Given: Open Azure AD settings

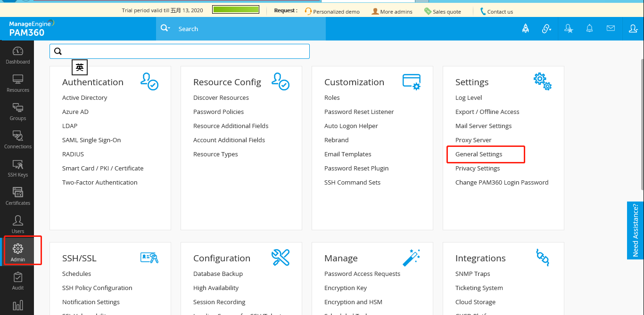Looking at the screenshot, I should click(75, 112).
